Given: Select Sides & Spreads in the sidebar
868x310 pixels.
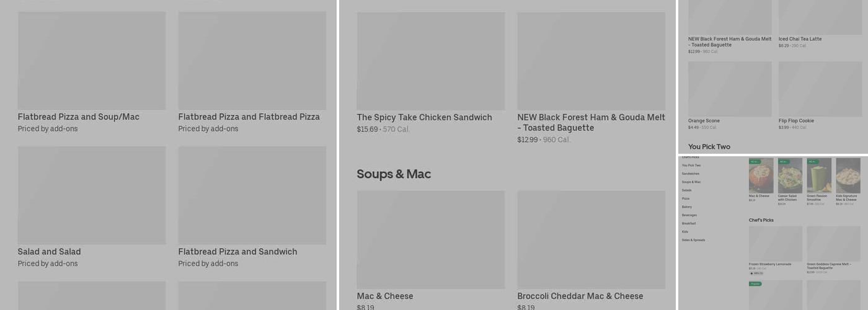Looking at the screenshot, I should tap(693, 240).
